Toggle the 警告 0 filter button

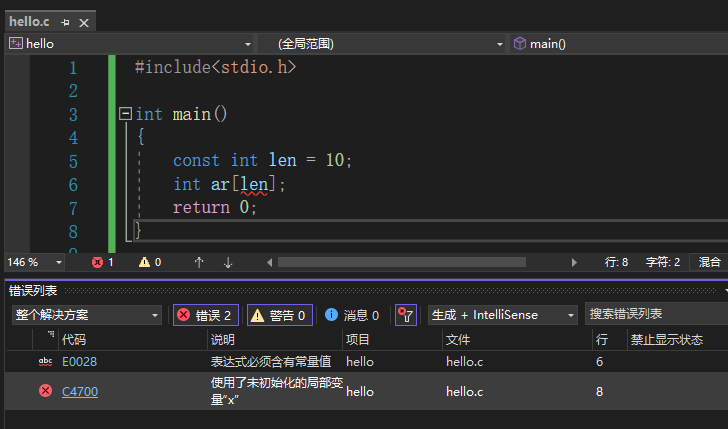click(x=280, y=315)
